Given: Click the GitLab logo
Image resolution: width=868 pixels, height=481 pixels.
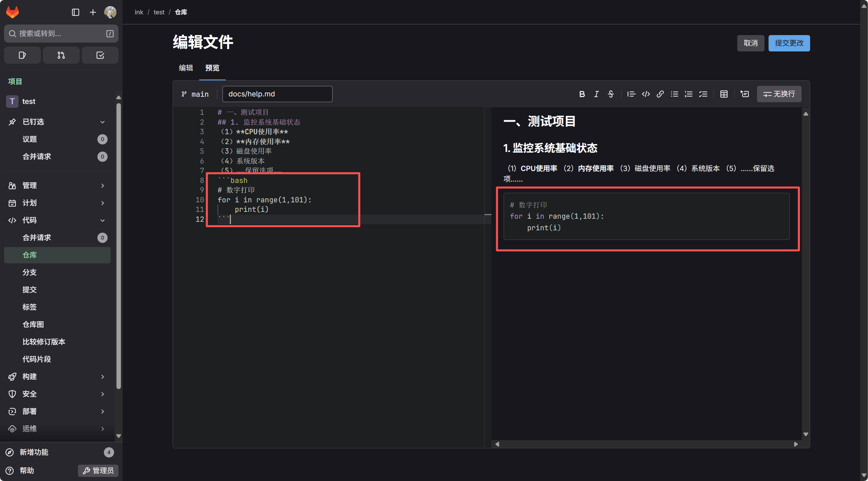Looking at the screenshot, I should pos(13,12).
